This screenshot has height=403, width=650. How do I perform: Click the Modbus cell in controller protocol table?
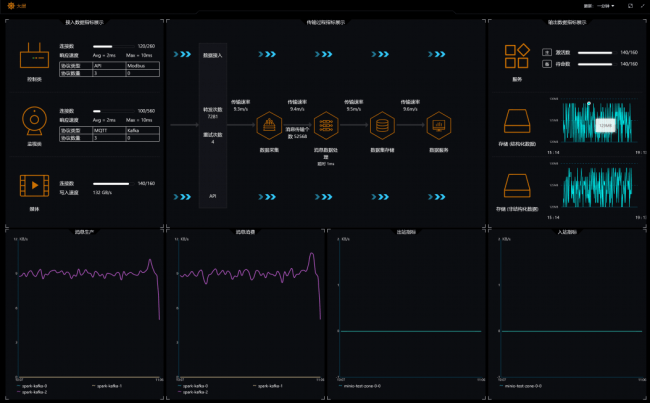(143, 66)
